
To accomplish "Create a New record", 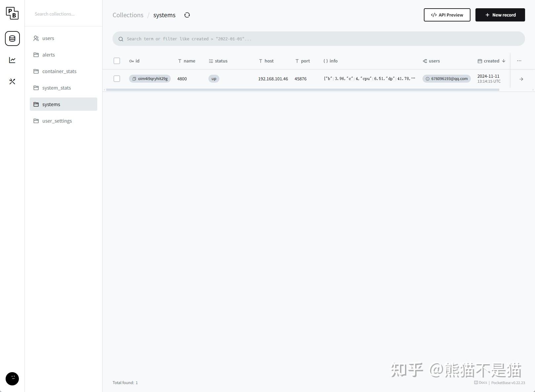I will [x=500, y=15].
